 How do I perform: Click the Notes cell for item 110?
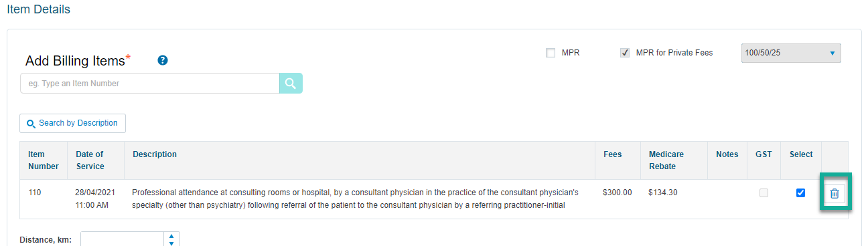727,199
